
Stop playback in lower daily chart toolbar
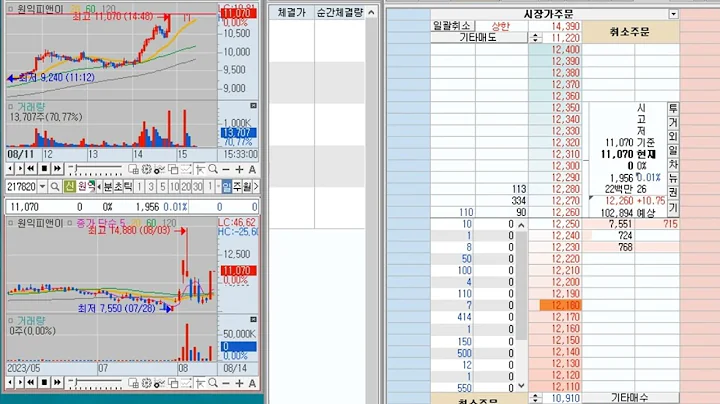tap(44, 382)
